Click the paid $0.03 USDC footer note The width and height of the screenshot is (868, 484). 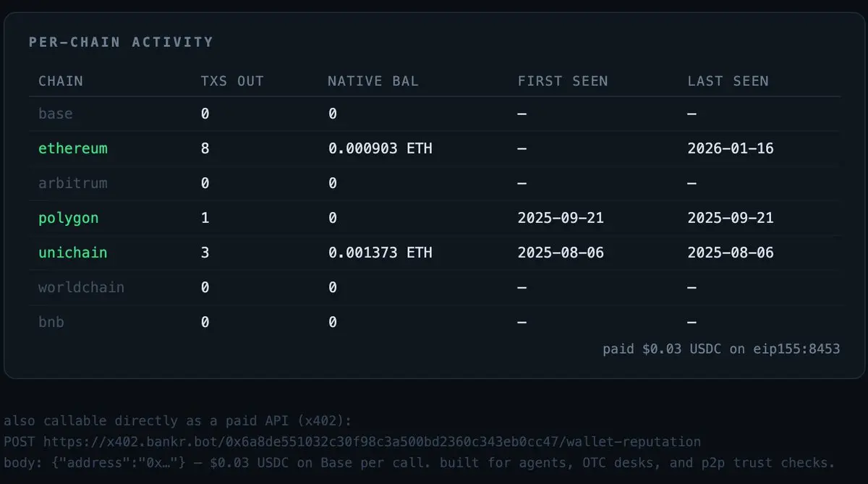pos(721,349)
